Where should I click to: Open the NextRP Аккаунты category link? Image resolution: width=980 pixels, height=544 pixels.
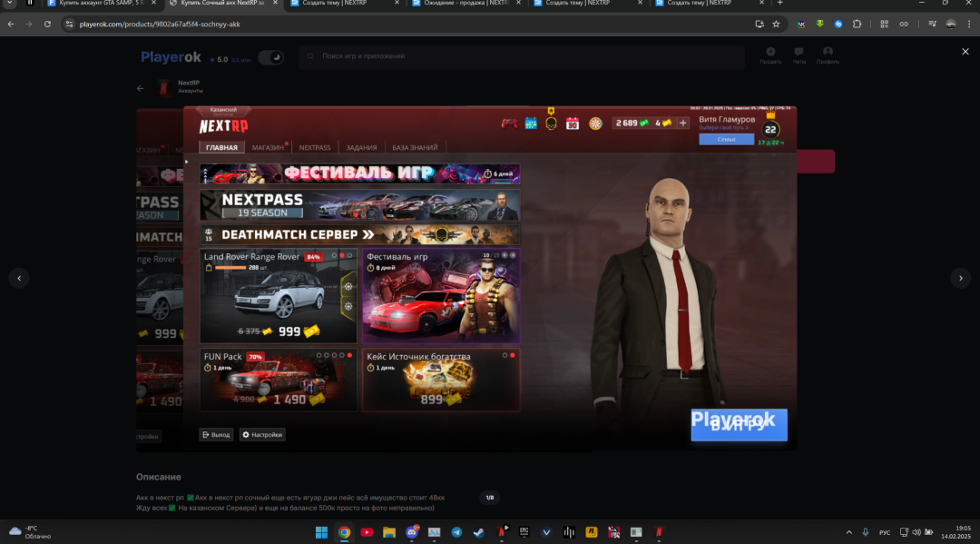click(180, 87)
